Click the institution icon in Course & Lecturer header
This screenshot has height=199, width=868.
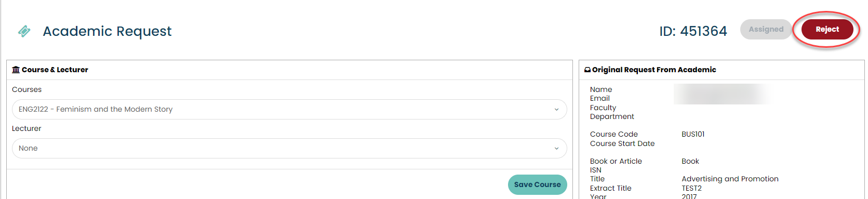pyautogui.click(x=16, y=70)
